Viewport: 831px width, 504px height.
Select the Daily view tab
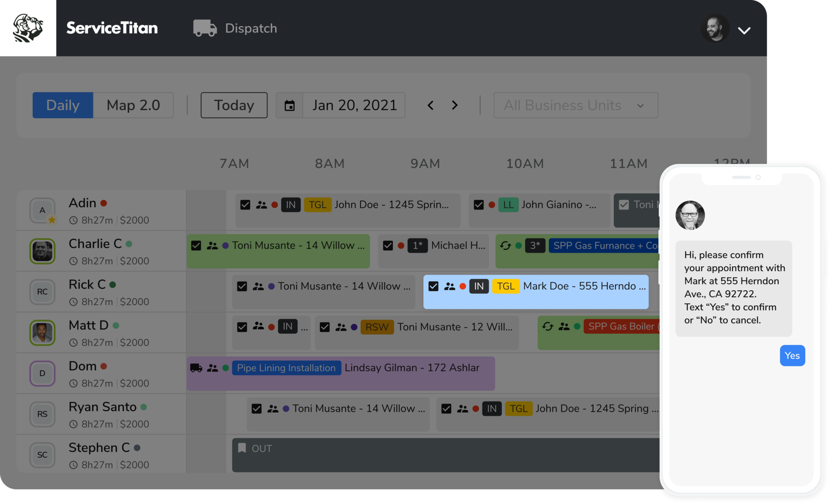coord(62,105)
